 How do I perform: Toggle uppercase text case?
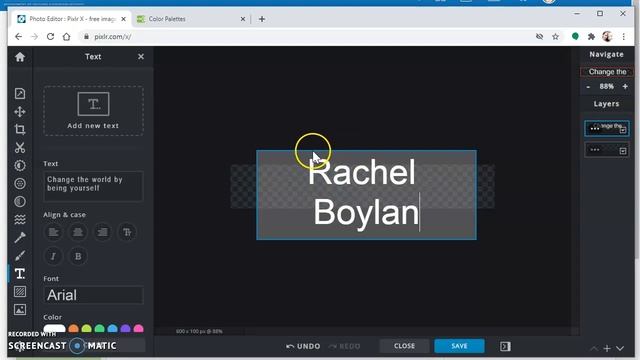coord(127,232)
